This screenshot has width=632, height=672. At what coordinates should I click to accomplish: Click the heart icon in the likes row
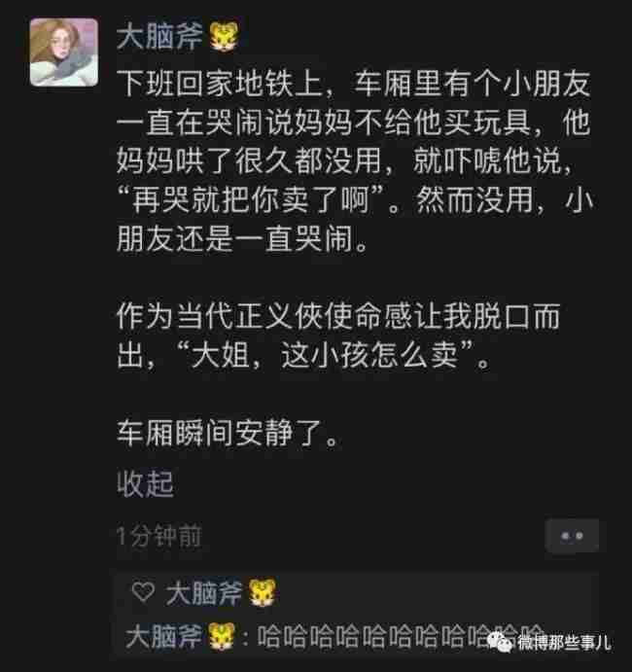click(143, 592)
